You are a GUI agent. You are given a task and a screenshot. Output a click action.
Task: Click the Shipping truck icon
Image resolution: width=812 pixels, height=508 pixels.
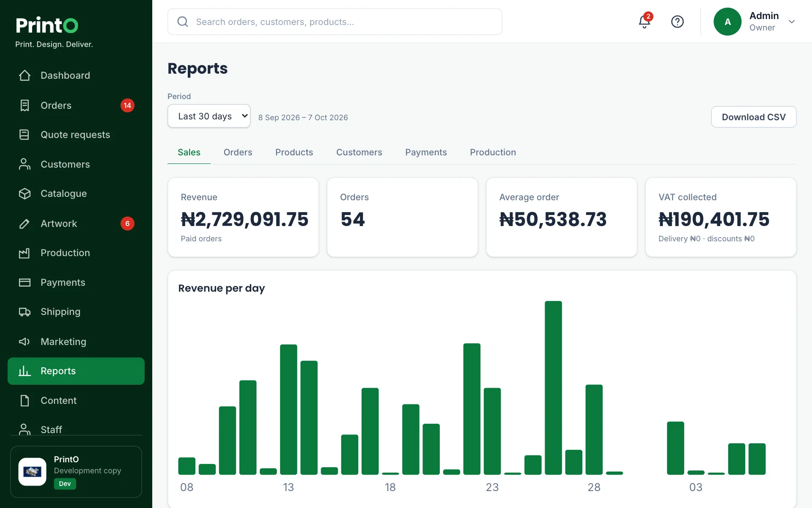coord(25,312)
